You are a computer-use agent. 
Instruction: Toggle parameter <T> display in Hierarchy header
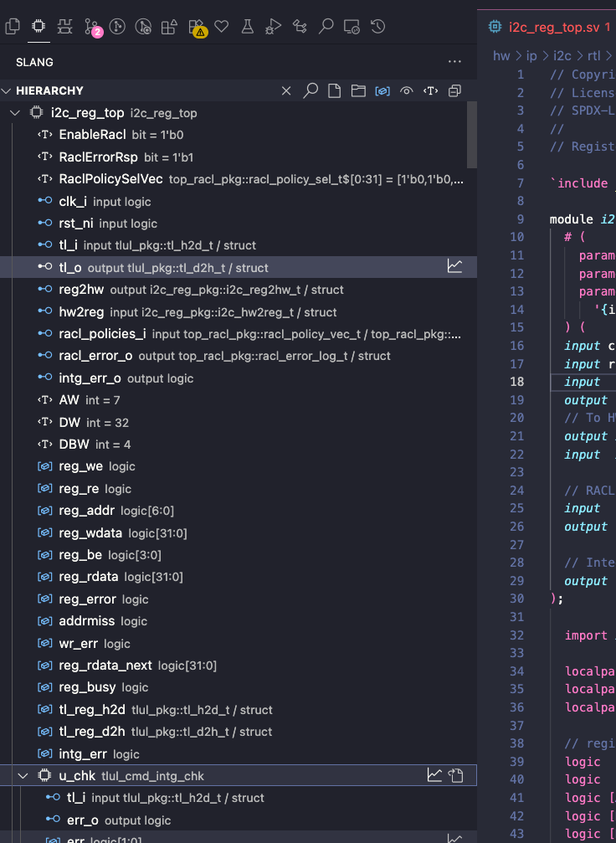tap(431, 90)
